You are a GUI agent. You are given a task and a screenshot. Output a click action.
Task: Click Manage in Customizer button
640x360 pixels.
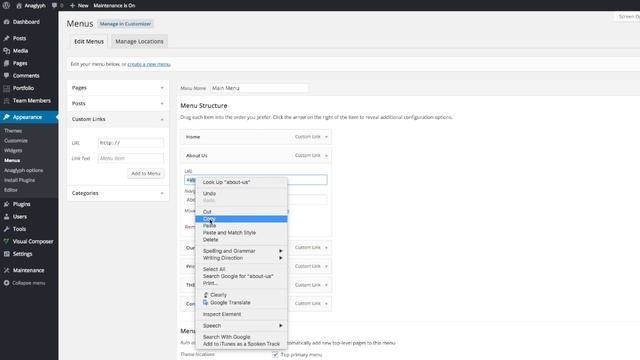[125, 24]
